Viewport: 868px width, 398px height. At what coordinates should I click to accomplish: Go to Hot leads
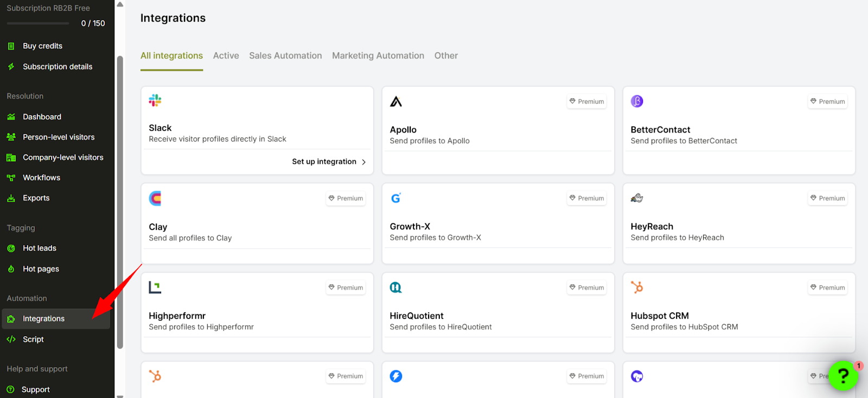coord(40,248)
